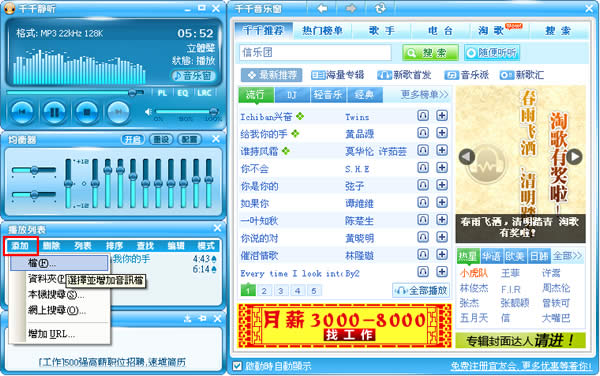This screenshot has width=600, height=376.
Task: Open the 编辑 playlist menu
Action: 176,246
